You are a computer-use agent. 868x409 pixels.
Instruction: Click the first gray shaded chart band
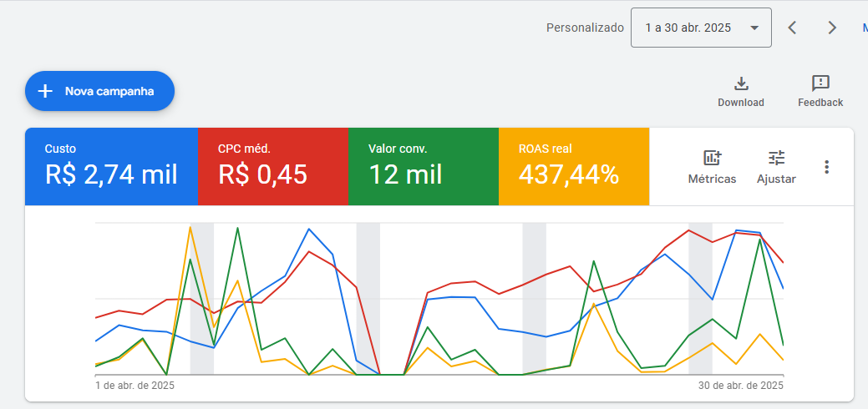point(201,334)
